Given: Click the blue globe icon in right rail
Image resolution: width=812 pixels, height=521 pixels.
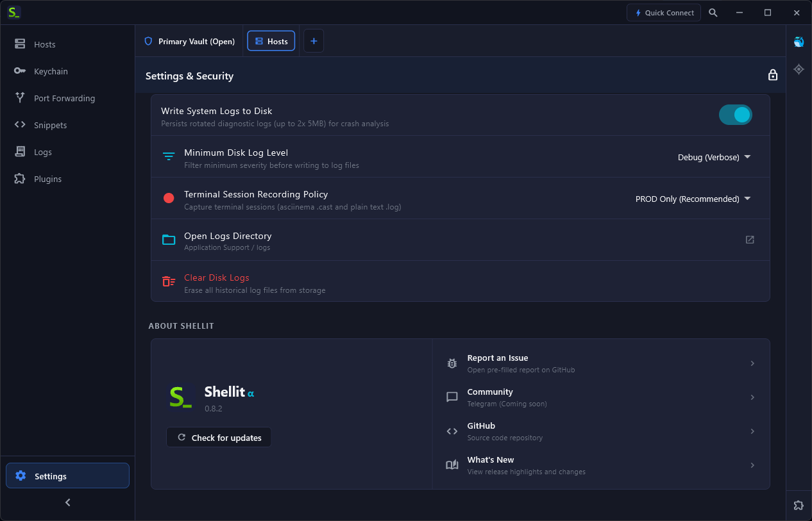Looking at the screenshot, I should coord(799,42).
